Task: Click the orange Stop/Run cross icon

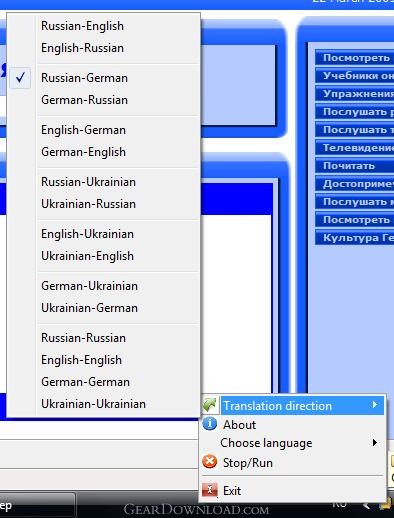Action: pyautogui.click(x=210, y=462)
